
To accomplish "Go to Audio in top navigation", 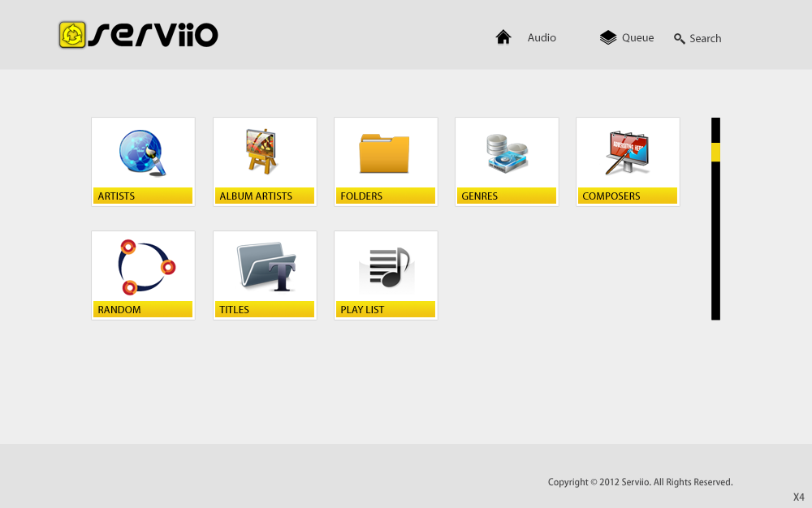I will (542, 38).
